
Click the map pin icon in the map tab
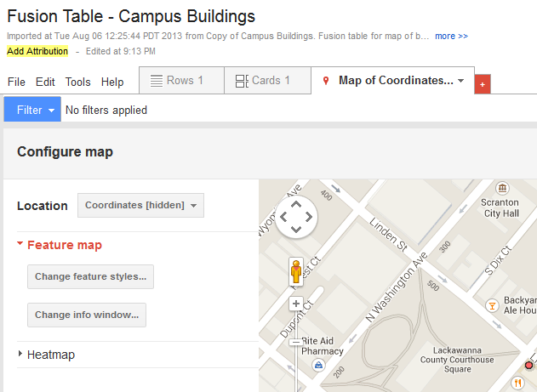click(326, 81)
